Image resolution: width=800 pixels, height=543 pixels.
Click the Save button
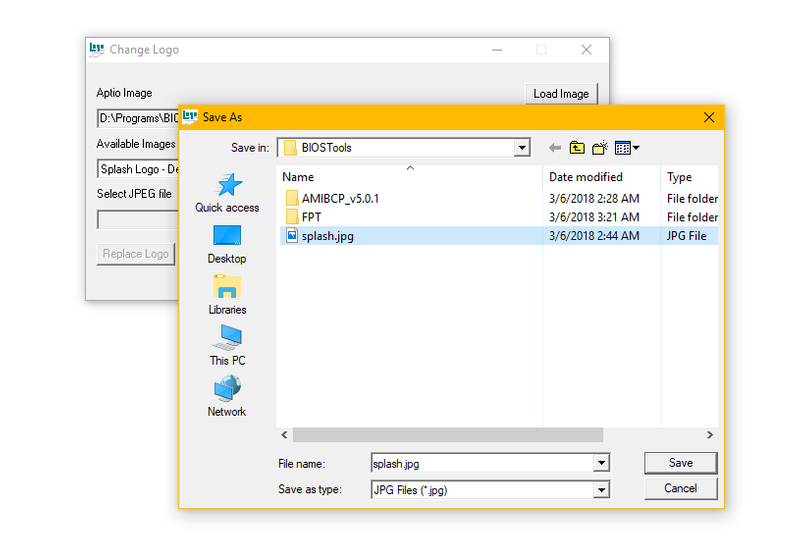681,463
